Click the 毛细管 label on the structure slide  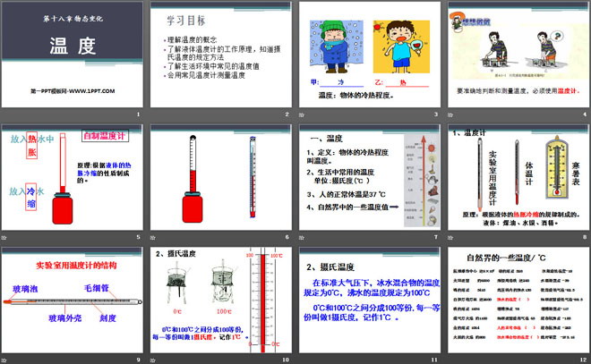pos(96,289)
